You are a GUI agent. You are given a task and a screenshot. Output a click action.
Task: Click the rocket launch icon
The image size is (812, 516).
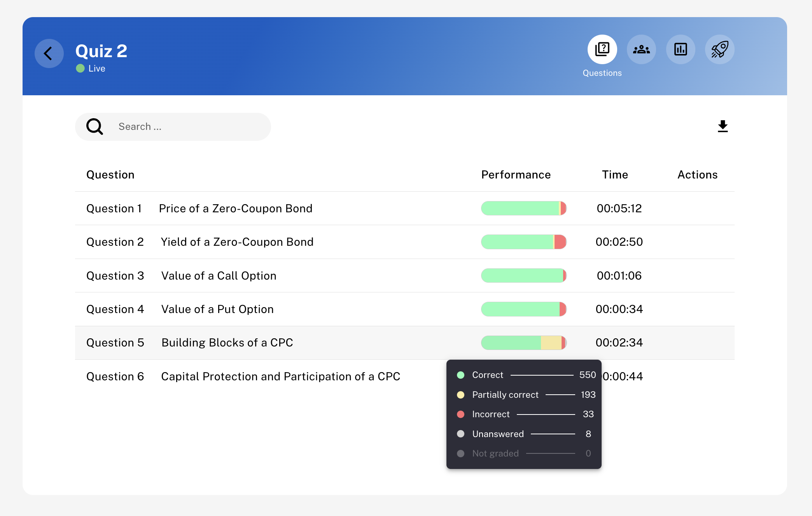tap(719, 49)
